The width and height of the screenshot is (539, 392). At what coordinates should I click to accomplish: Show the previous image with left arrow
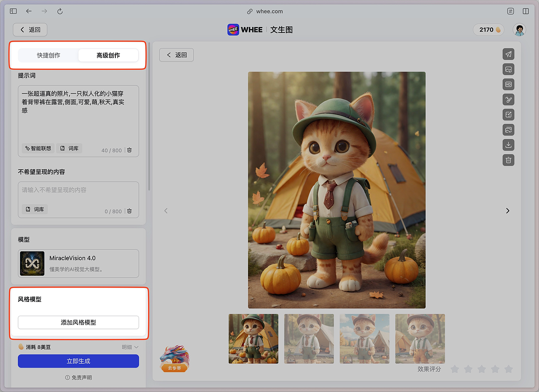166,211
